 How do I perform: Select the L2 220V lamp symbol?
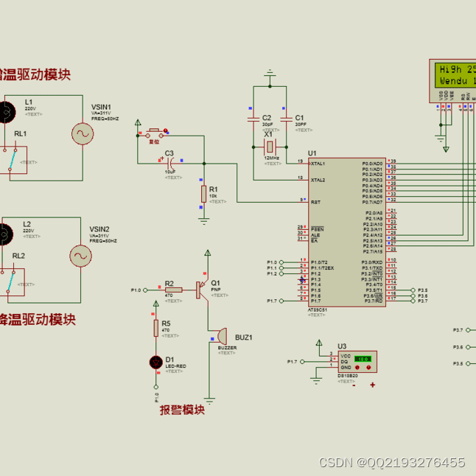5,234
